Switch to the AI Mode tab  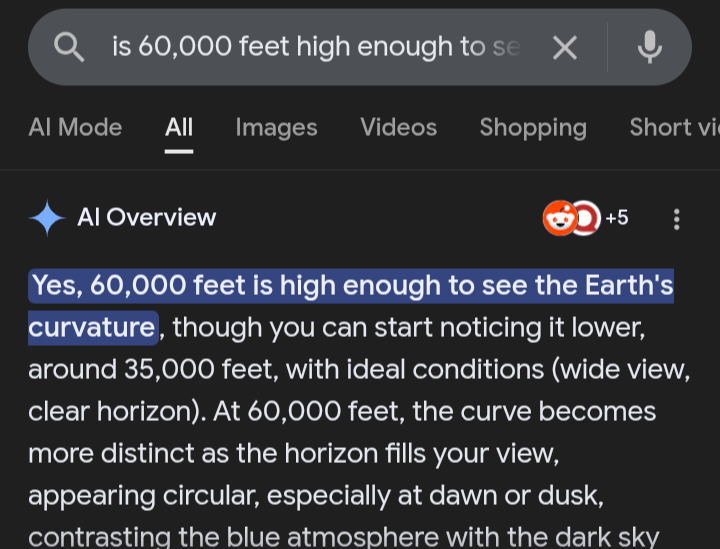coord(75,127)
